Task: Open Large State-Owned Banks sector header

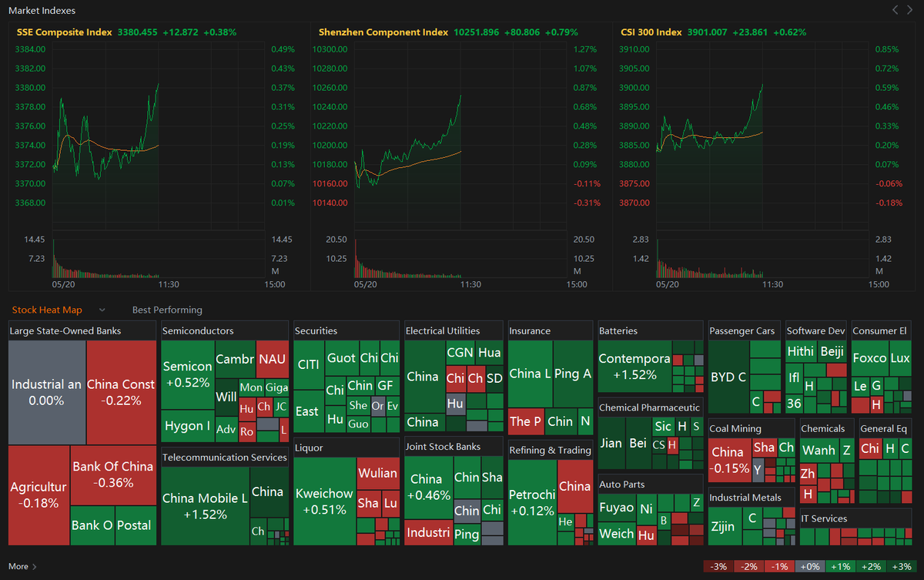Action: point(82,330)
